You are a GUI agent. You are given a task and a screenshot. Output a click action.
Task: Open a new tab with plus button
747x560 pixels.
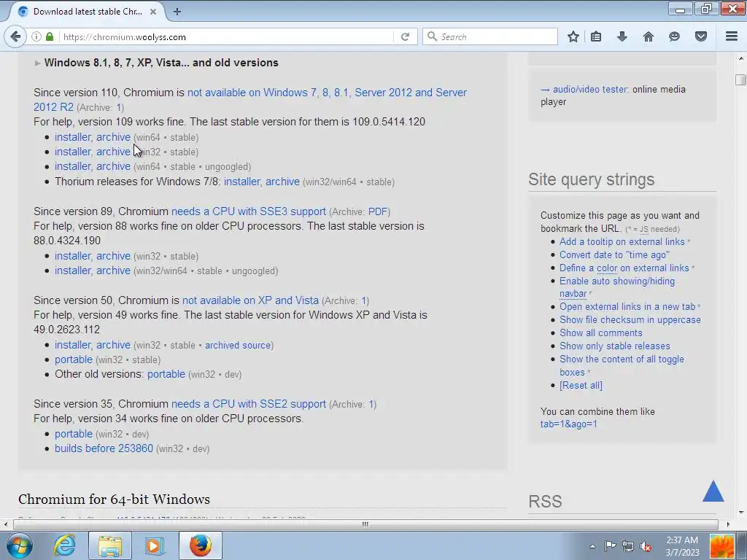coord(177,12)
